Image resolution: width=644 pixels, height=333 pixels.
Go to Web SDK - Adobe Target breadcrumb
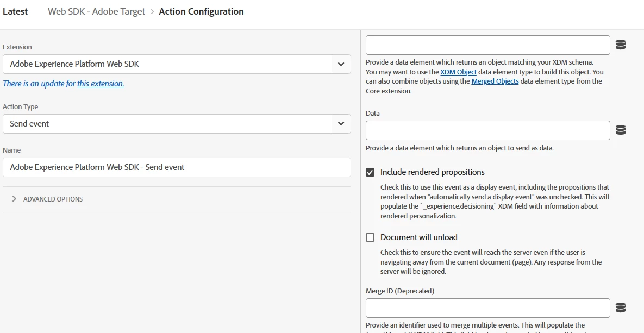tap(96, 11)
